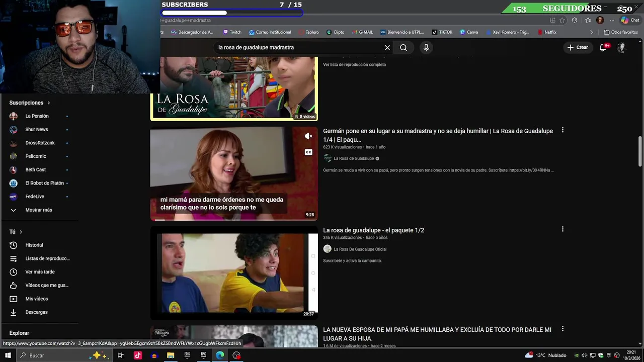Open options menu for el paquete 1/2

[x=562, y=229]
